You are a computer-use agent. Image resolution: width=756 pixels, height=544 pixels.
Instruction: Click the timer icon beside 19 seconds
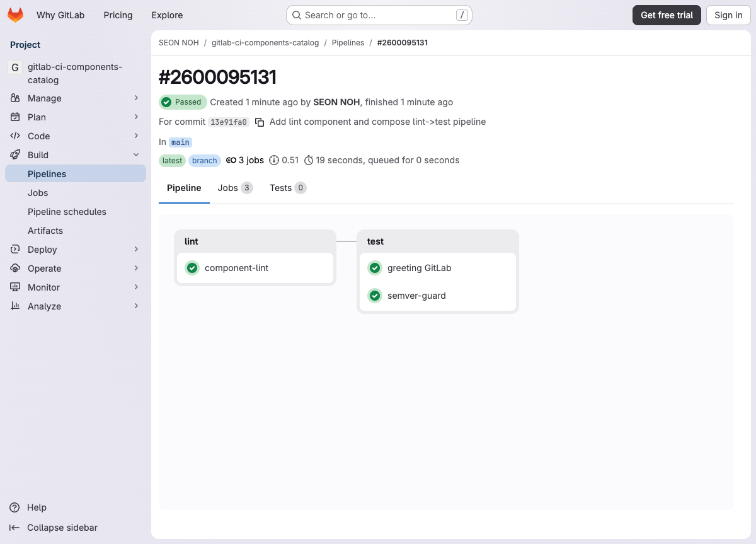(x=309, y=160)
